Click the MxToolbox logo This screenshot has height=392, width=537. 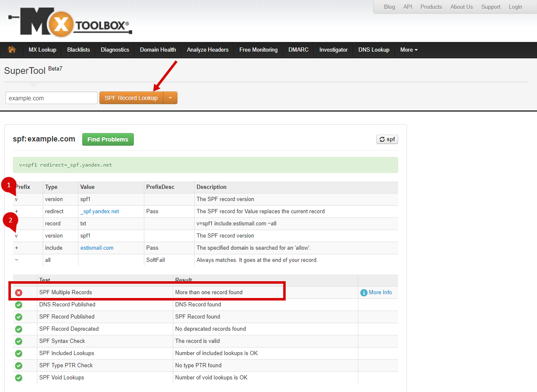tap(70, 23)
